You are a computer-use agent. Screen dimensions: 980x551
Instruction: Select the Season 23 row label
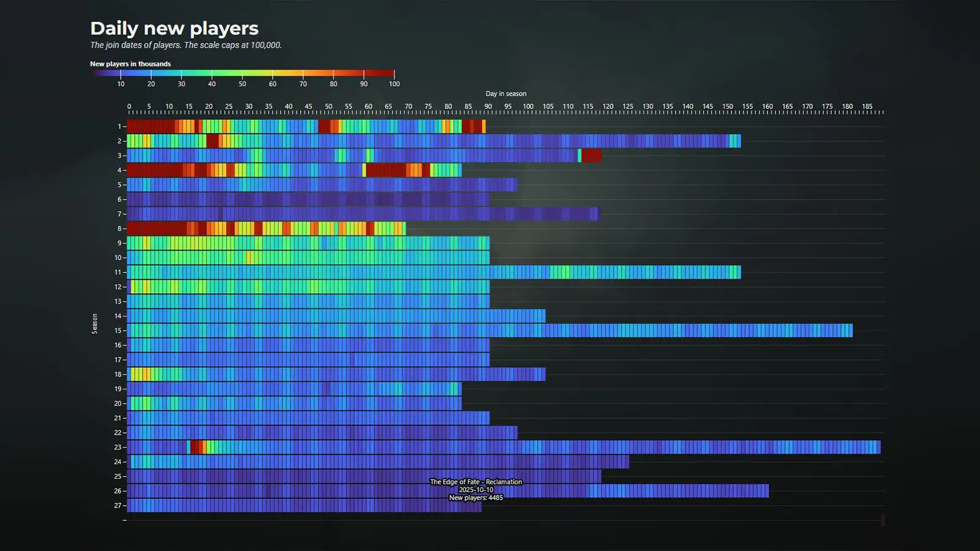click(x=118, y=448)
